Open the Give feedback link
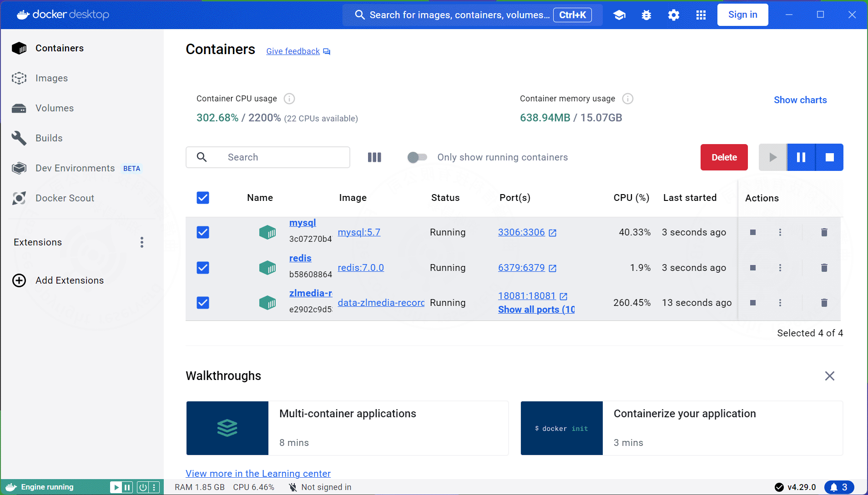868x495 pixels. (x=293, y=51)
